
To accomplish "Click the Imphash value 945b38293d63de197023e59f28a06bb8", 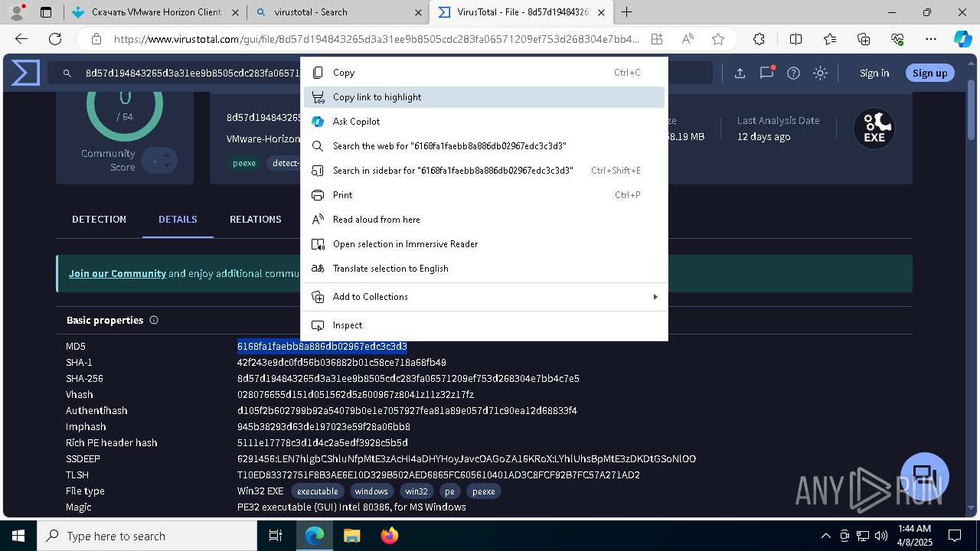I will [324, 427].
